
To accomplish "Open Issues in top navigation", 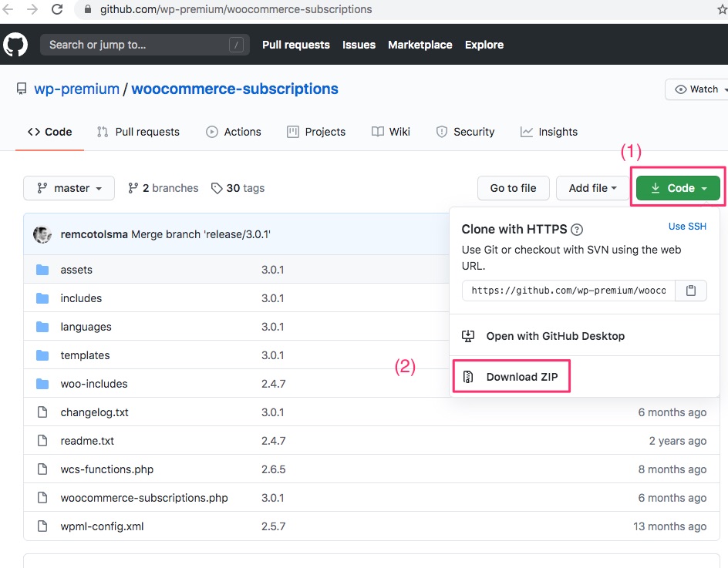I will [x=359, y=45].
